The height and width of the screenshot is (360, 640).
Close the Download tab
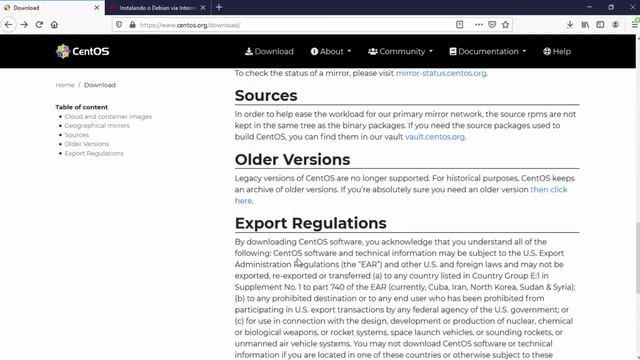point(97,8)
